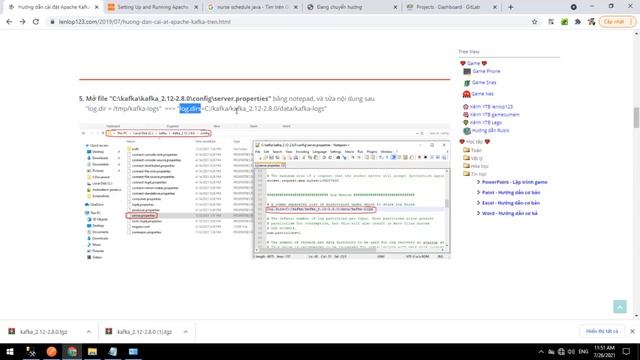Open the notification center icon
The image size is (640, 360).
click(x=627, y=351)
